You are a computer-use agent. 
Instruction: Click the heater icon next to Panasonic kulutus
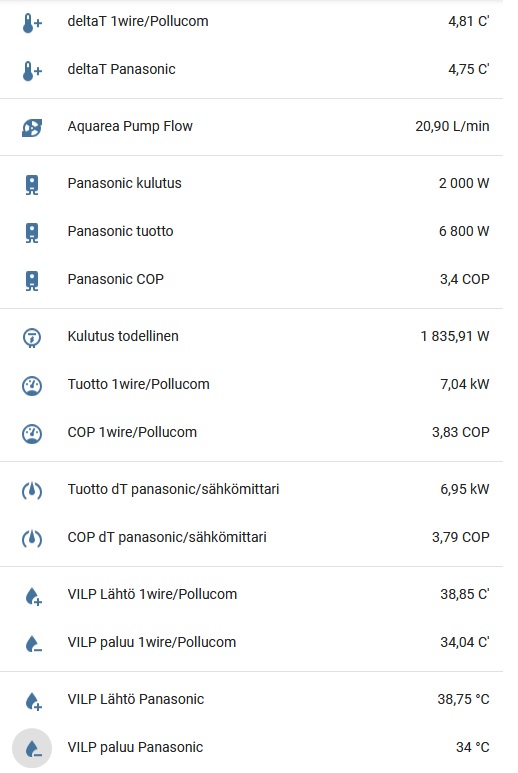tap(32, 185)
